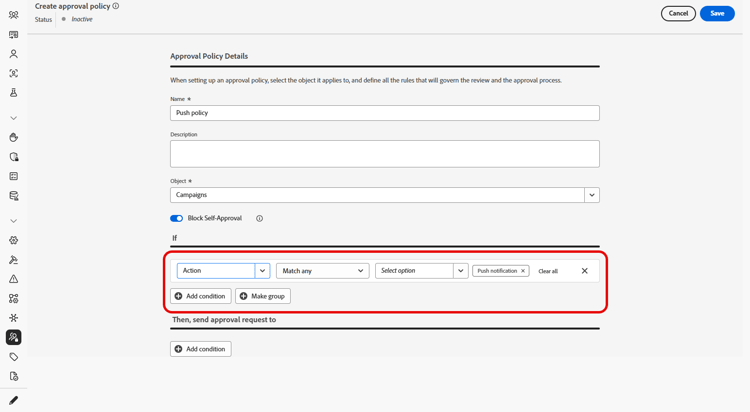750x412 pixels.
Task: Click the beaker experiments icon in the sidebar
Action: pyautogui.click(x=14, y=93)
